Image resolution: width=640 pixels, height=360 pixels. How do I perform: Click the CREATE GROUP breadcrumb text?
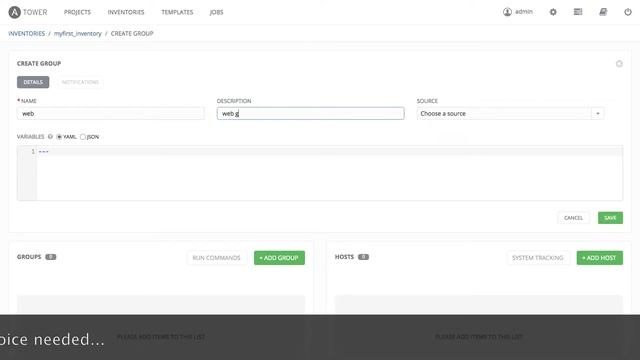(x=132, y=33)
